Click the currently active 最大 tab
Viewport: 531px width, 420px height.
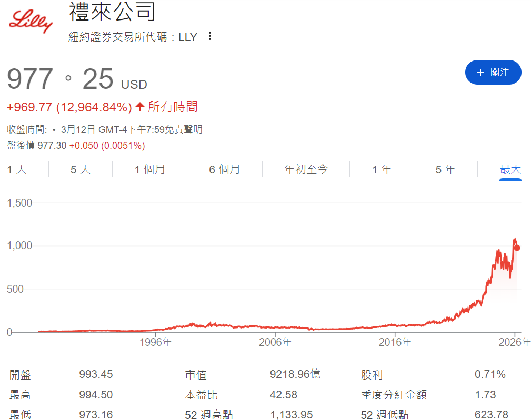pos(509,169)
